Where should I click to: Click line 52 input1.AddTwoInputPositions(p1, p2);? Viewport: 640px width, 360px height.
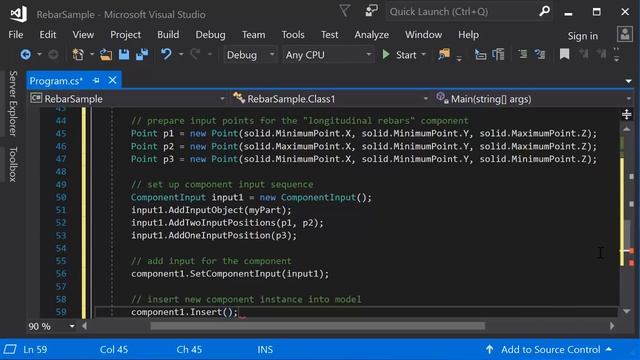coord(227,222)
